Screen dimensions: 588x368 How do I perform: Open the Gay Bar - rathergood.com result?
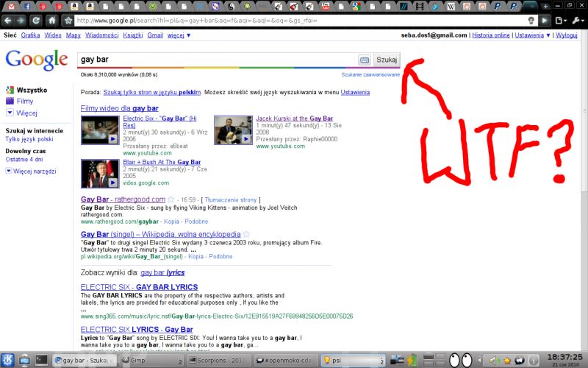tap(123, 199)
